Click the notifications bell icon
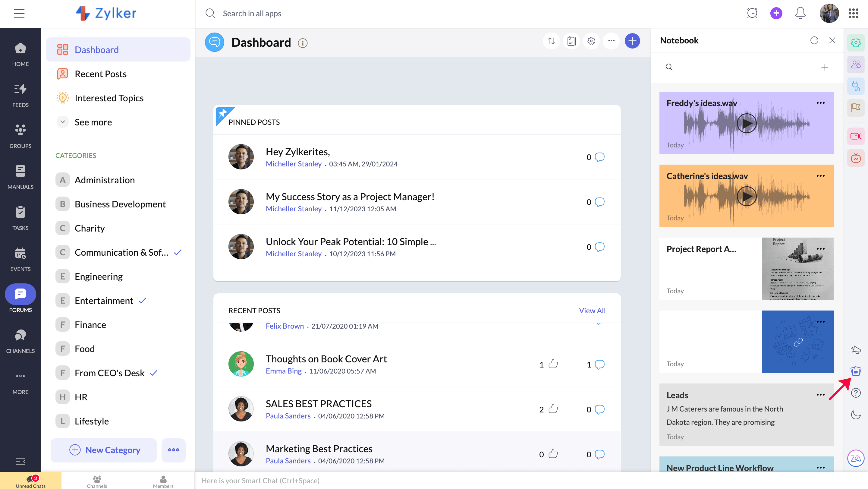 pos(800,14)
